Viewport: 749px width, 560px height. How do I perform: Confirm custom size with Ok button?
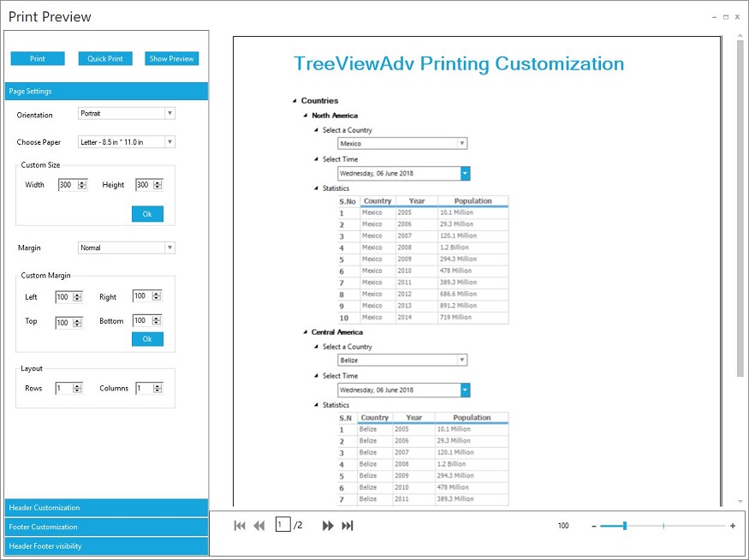click(x=147, y=214)
